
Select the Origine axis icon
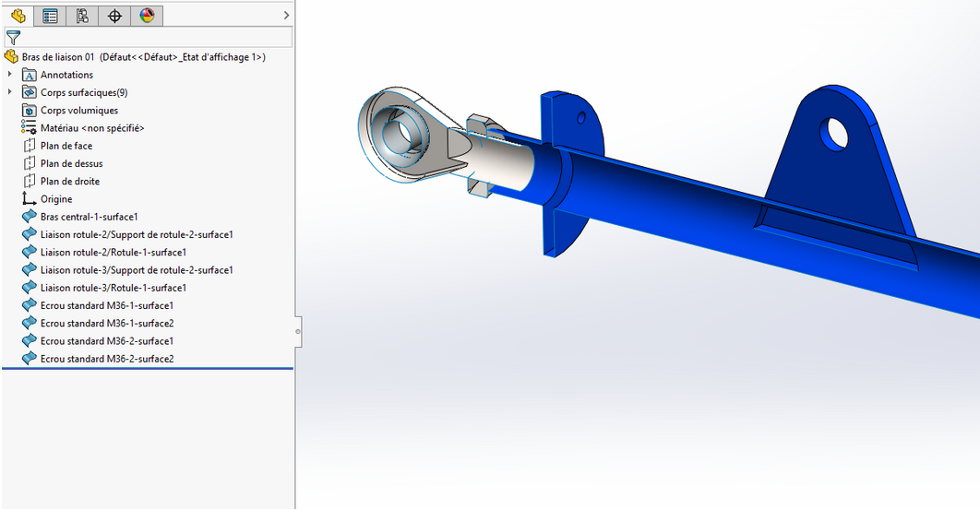[x=29, y=199]
